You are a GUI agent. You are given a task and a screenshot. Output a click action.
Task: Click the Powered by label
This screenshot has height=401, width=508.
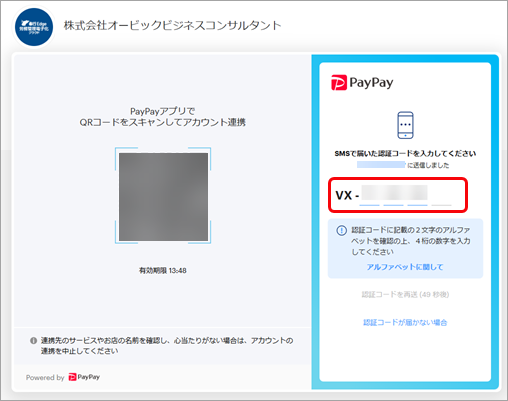tap(45, 377)
